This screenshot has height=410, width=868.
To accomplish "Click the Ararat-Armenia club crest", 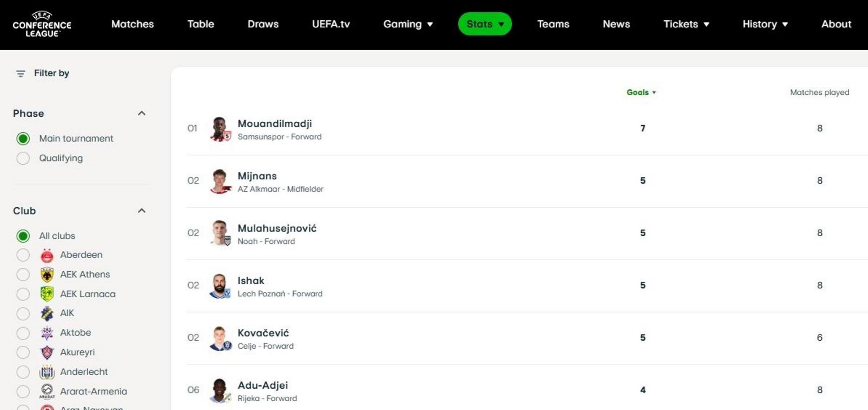I will pyautogui.click(x=47, y=391).
